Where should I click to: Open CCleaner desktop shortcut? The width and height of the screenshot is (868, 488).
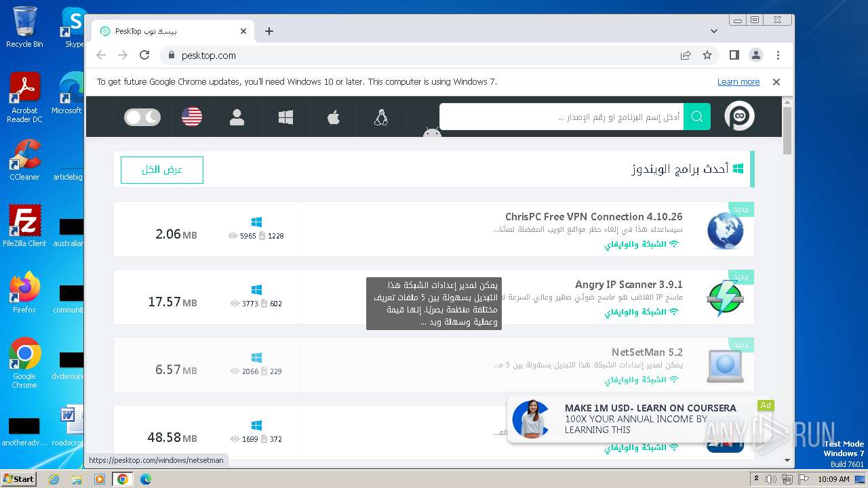click(x=24, y=160)
